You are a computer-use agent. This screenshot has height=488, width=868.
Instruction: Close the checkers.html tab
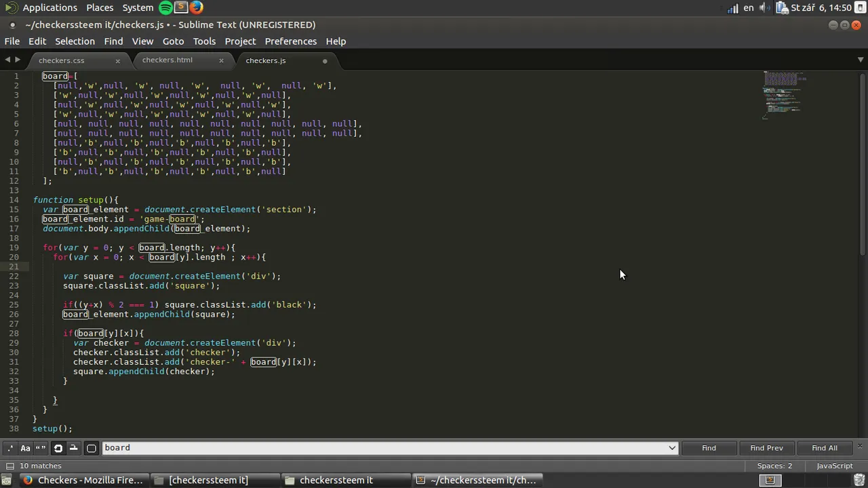coord(221,60)
